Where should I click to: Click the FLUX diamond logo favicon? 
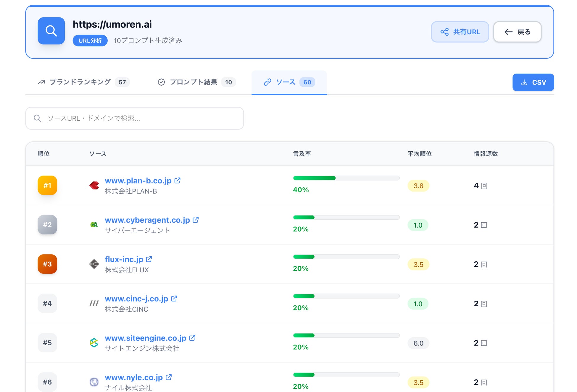(x=94, y=264)
